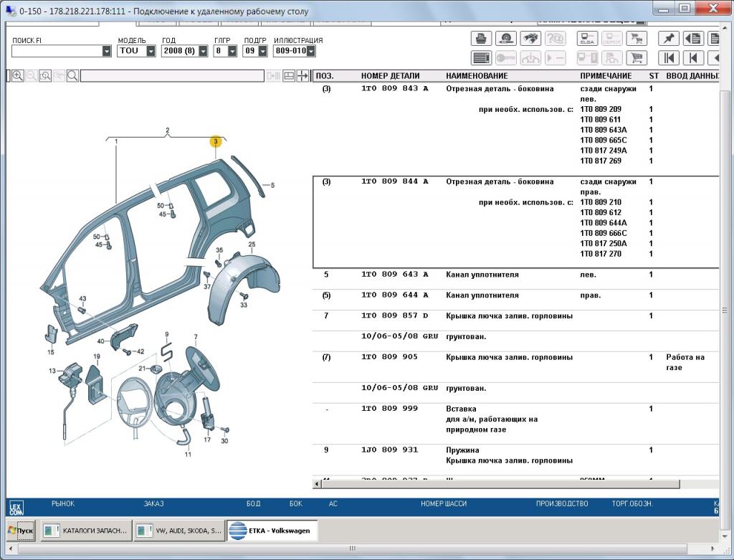Click the greyed-out key icon
This screenshot has width=734, height=560.
(x=505, y=57)
